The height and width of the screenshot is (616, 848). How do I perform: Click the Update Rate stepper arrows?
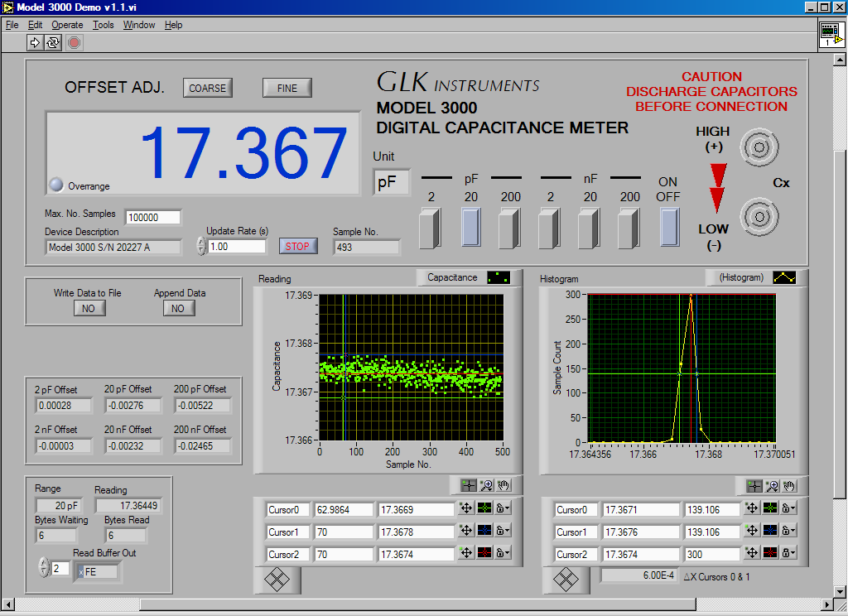pyautogui.click(x=201, y=246)
